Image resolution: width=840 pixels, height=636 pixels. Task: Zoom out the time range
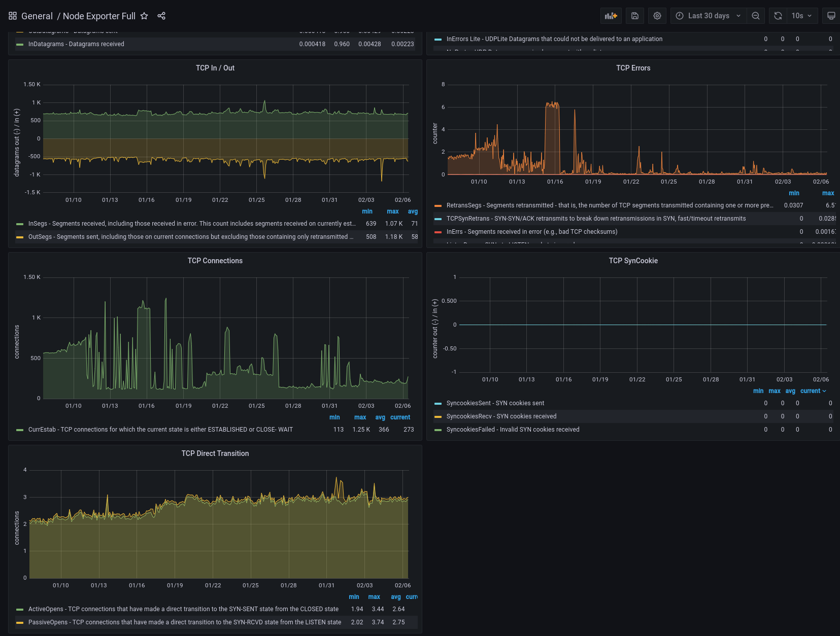(x=756, y=16)
